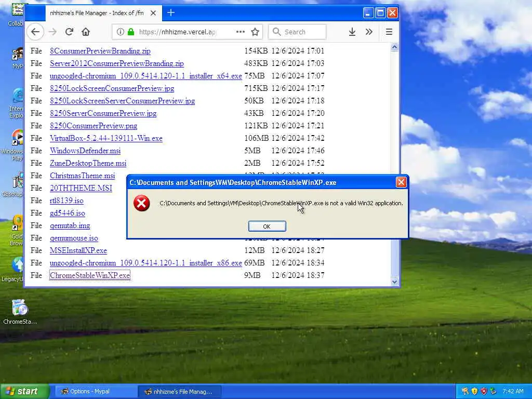
Task: Open the browser home page
Action: pos(86,32)
